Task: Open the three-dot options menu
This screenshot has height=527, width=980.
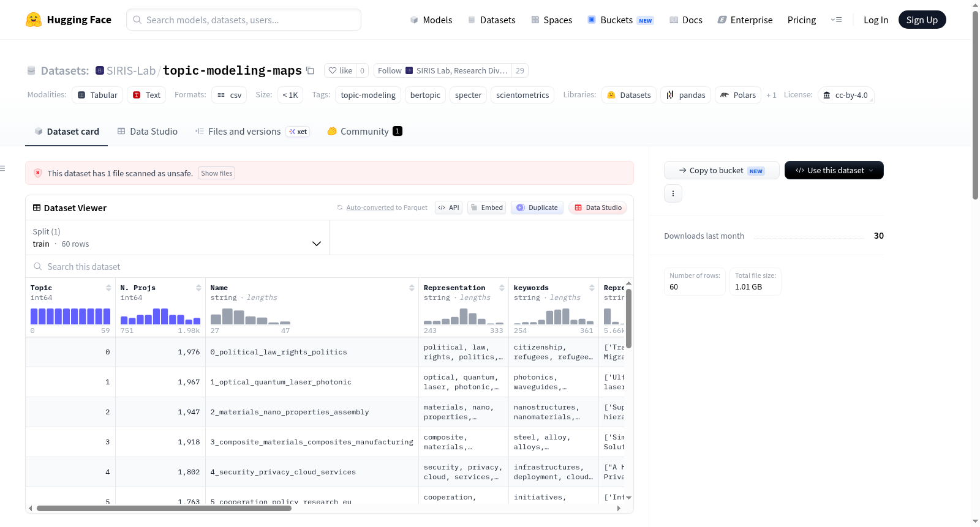Action: pyautogui.click(x=673, y=193)
